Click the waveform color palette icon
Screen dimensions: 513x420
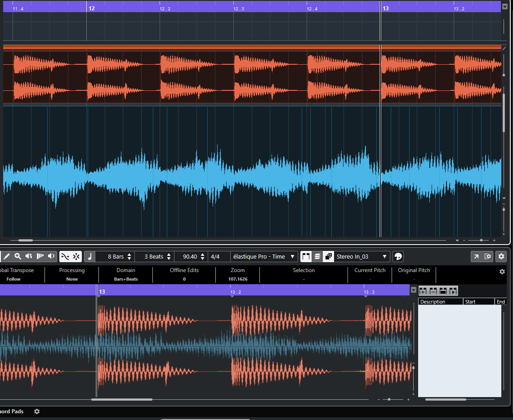(398, 256)
